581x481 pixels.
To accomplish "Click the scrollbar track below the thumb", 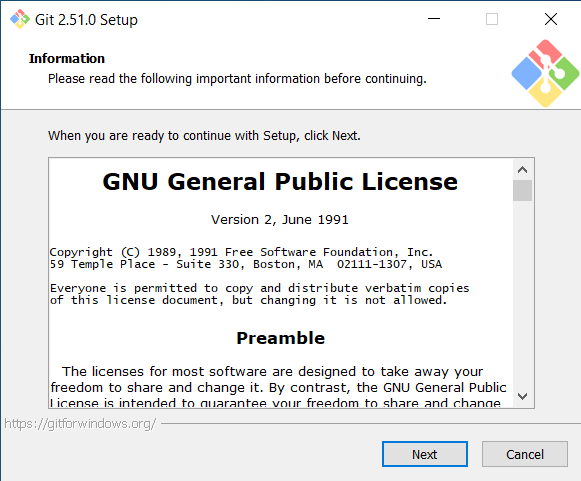I will coord(522,293).
